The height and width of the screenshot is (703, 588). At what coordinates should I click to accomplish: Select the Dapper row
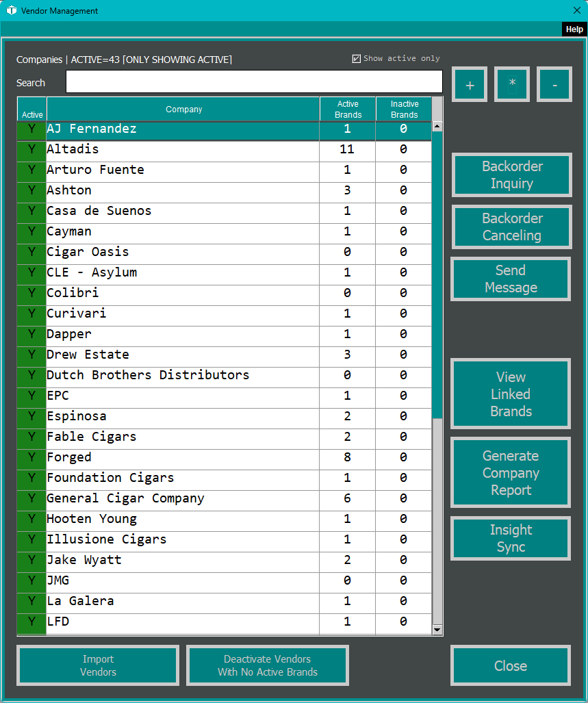224,336
